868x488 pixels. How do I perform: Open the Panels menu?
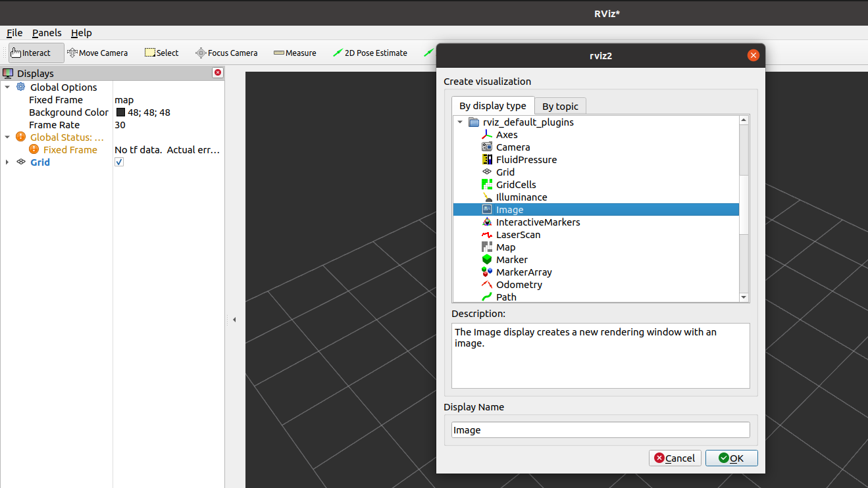click(46, 33)
